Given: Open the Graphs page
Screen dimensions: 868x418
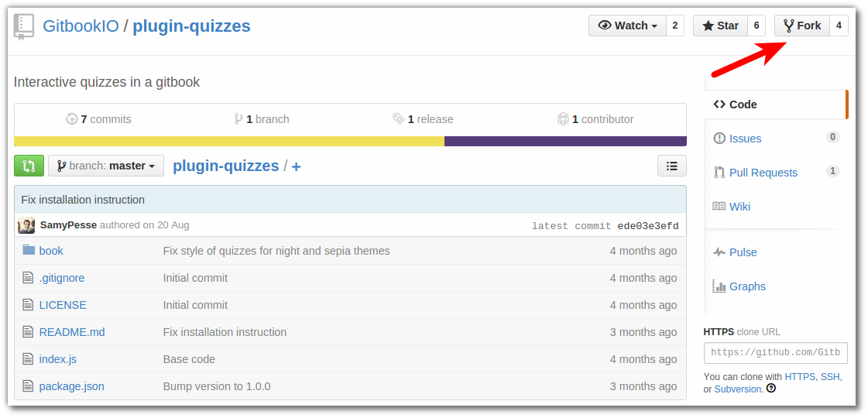Looking at the screenshot, I should [x=747, y=286].
